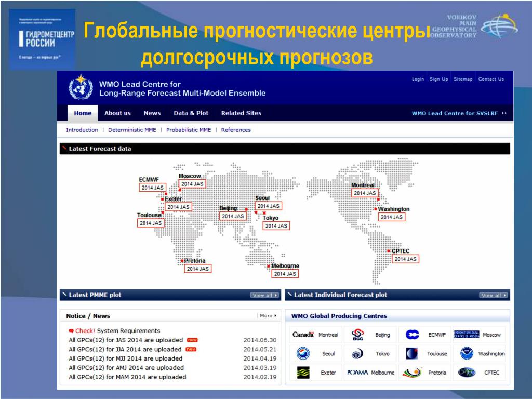This screenshot has width=532, height=399.
Task: Open the Data & Plot menu
Action: pyautogui.click(x=191, y=113)
